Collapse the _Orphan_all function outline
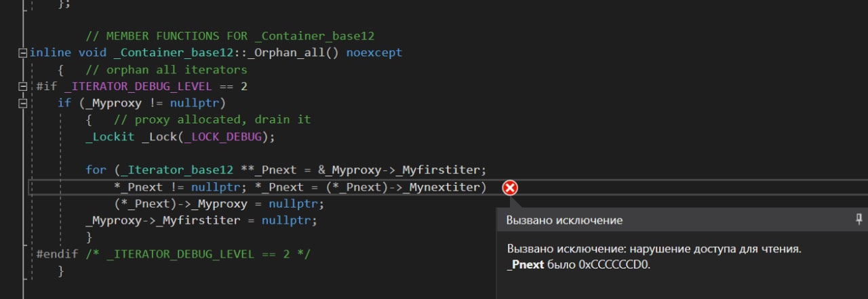The image size is (868, 299). click(23, 53)
